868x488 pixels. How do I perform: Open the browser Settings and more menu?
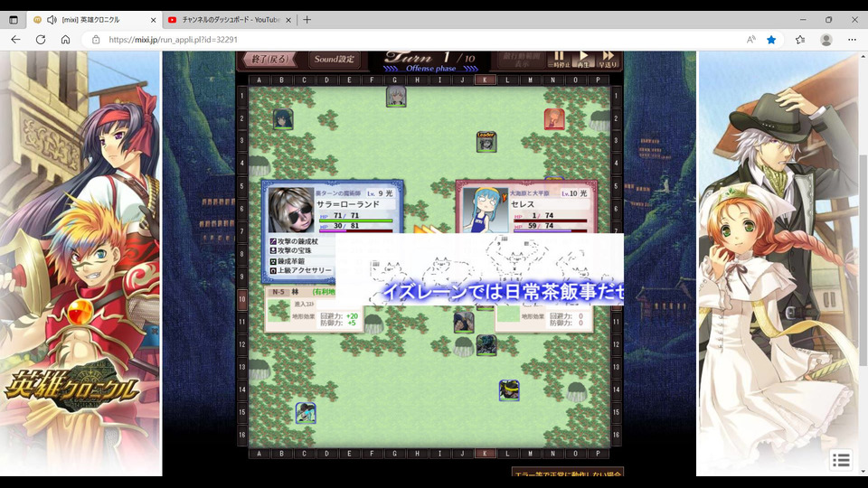click(x=852, y=40)
